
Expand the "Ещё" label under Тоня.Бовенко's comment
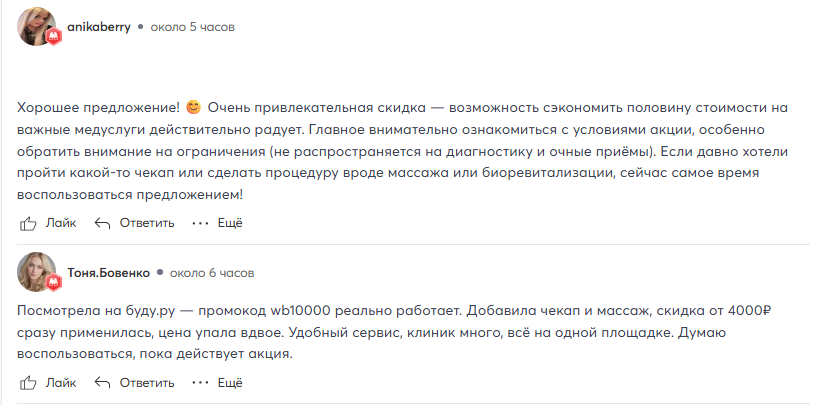coord(230,382)
